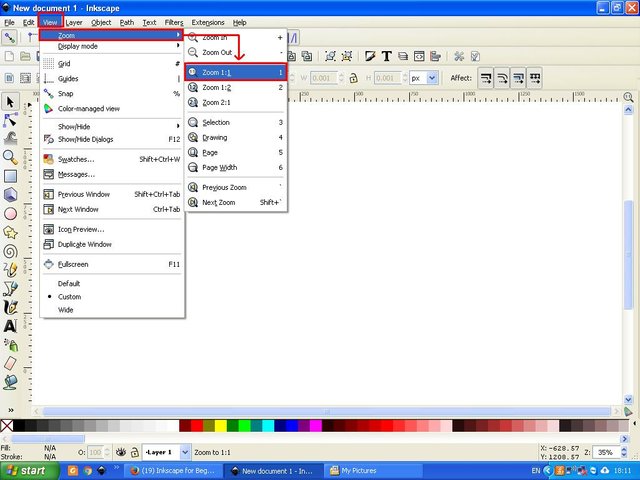Adjust the opacity O: stepper arrows
Screen dimensions: 640x480
[x=107, y=452]
